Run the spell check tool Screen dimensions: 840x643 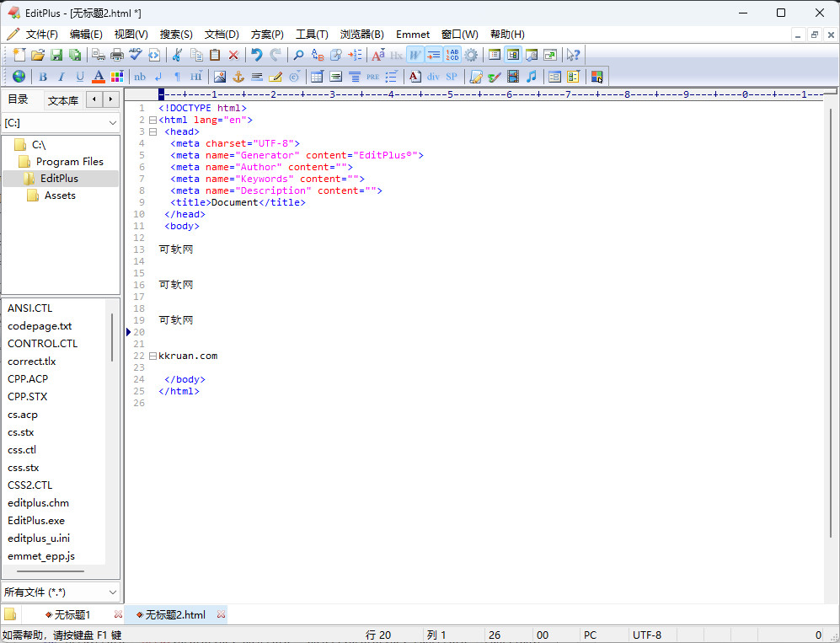coord(135,55)
